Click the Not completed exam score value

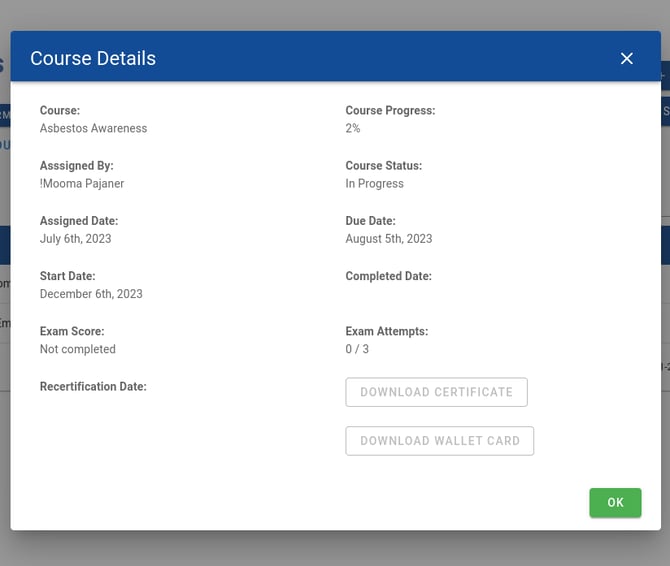point(77,349)
